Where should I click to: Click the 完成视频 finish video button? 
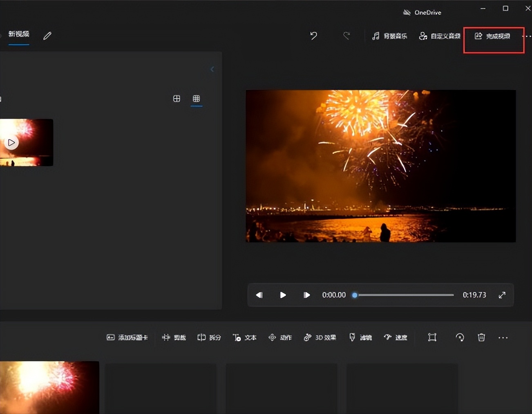pos(493,36)
